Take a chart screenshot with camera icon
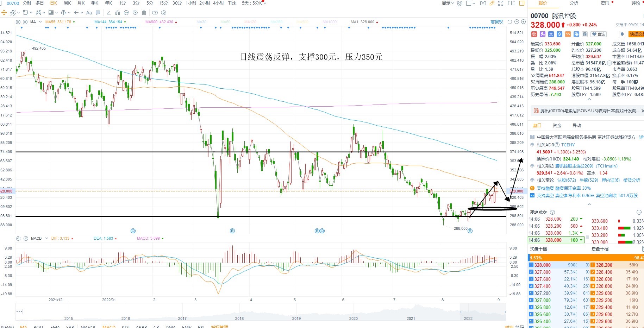 point(483,3)
